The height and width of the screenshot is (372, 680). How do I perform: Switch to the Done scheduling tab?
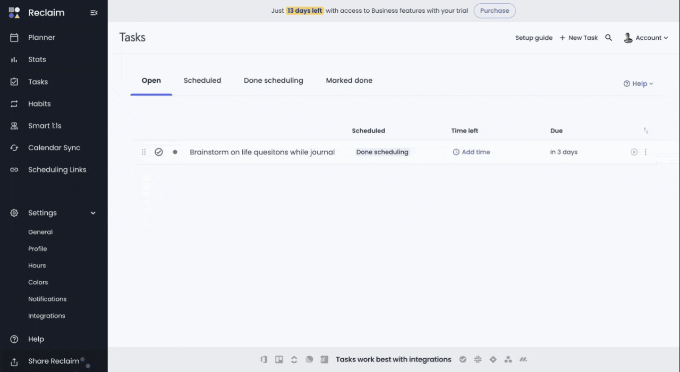pyautogui.click(x=273, y=81)
